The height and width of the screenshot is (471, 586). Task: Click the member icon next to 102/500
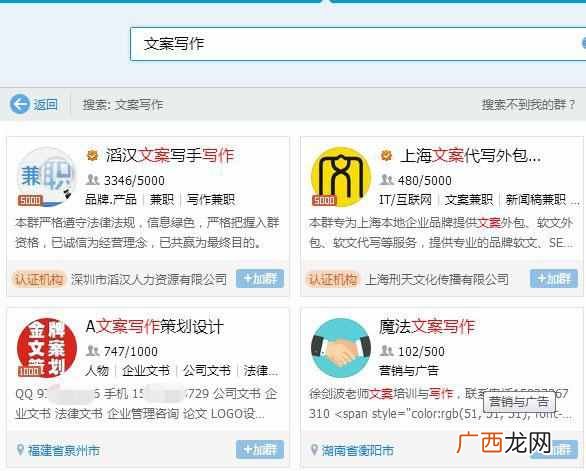click(386, 351)
